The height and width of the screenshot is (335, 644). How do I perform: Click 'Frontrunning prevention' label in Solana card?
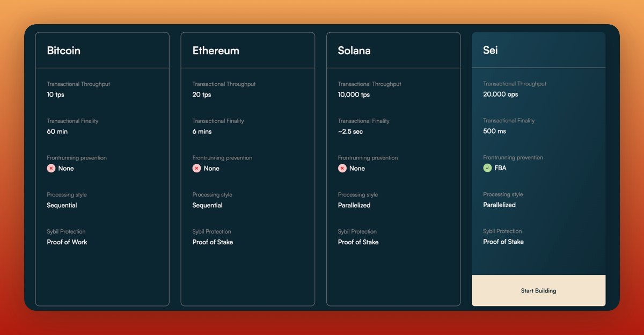(368, 158)
